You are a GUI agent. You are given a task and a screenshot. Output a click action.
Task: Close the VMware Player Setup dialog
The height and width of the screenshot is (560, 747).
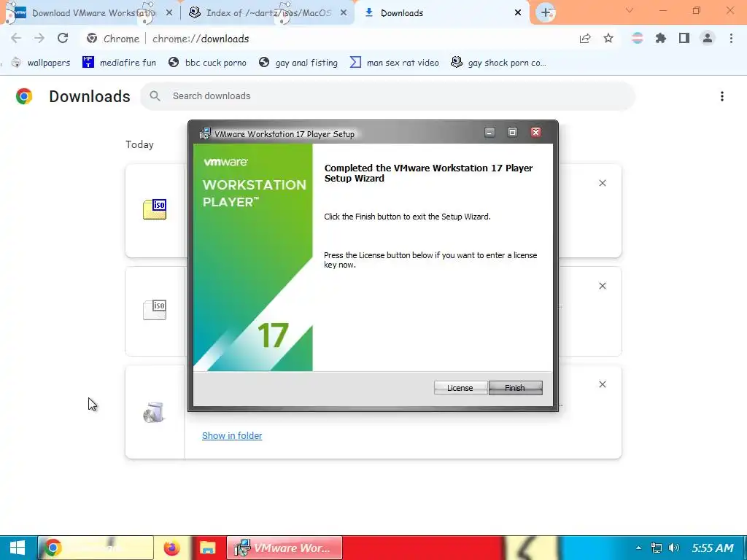536,133
